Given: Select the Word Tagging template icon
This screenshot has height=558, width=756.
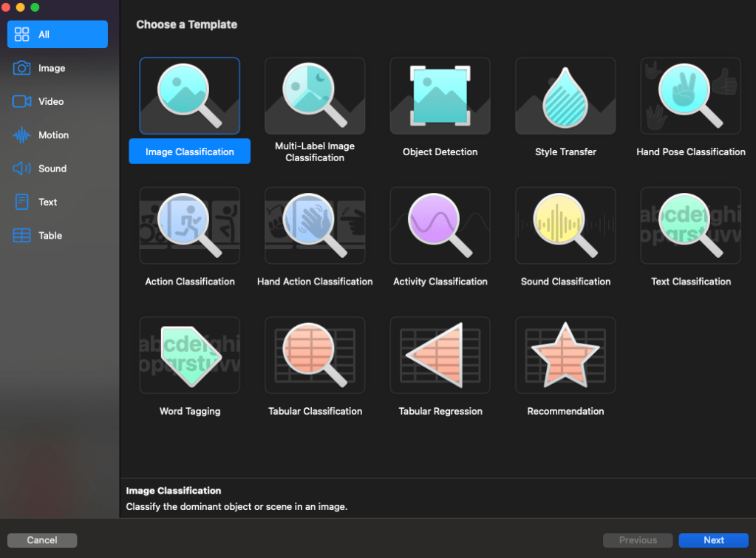Looking at the screenshot, I should [189, 355].
